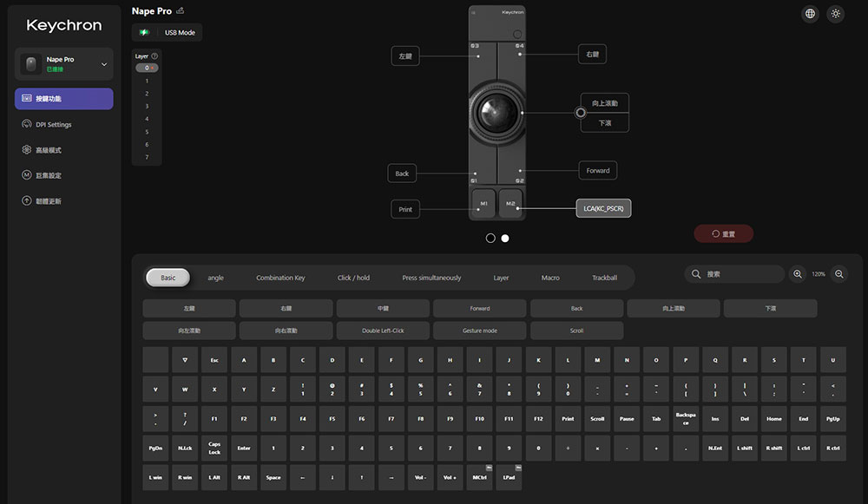Select layer 0

(147, 68)
